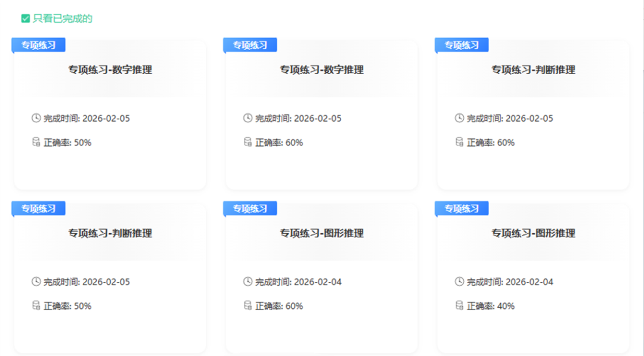
Task: Click clock icon on 数字推理 card with 60% accuracy
Action: click(248, 118)
